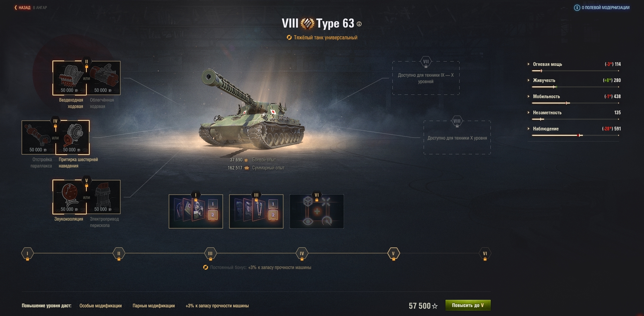Expand the Живучесть stat
This screenshot has height=316, width=644.
point(544,80)
